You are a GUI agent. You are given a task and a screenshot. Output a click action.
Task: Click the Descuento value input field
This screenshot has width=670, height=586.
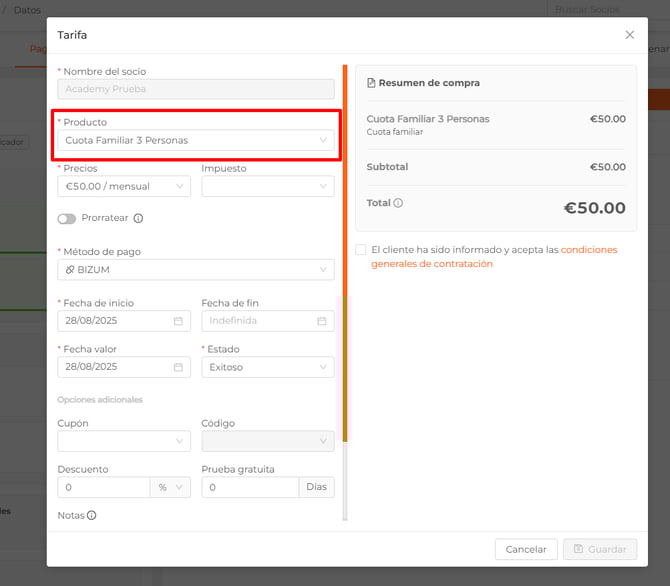pyautogui.click(x=103, y=487)
